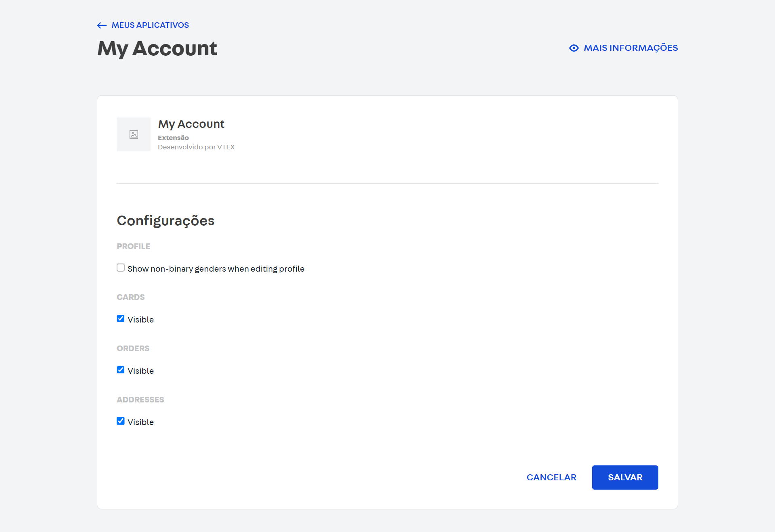The width and height of the screenshot is (775, 532).
Task: Click the My Account page title
Action: pos(157,48)
